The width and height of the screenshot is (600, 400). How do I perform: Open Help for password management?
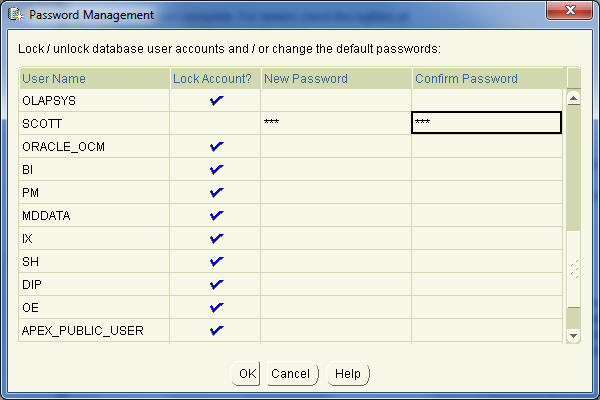pos(348,374)
